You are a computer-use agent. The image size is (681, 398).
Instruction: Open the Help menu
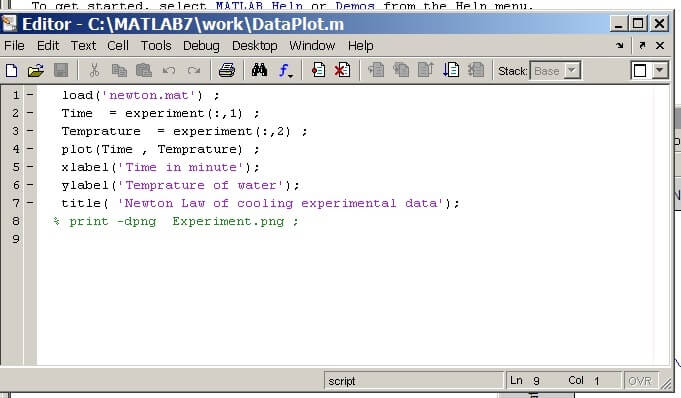point(360,46)
